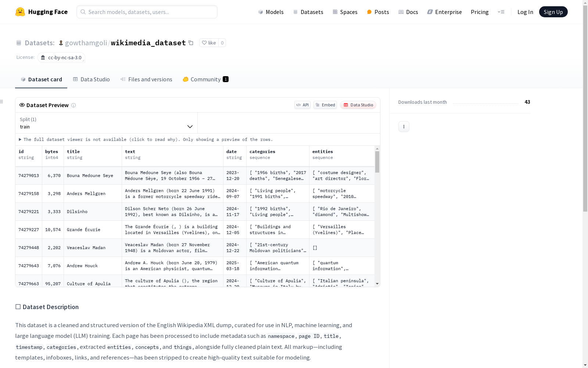Screen dimensions: 588x368
Task: Select the Grande Écurie title cell
Action: (x=93, y=230)
